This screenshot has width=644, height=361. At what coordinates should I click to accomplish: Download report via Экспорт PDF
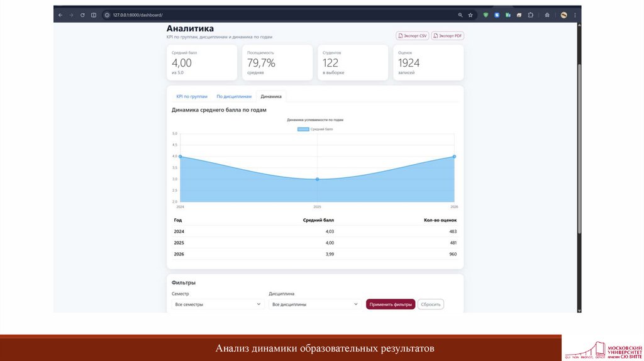[448, 36]
